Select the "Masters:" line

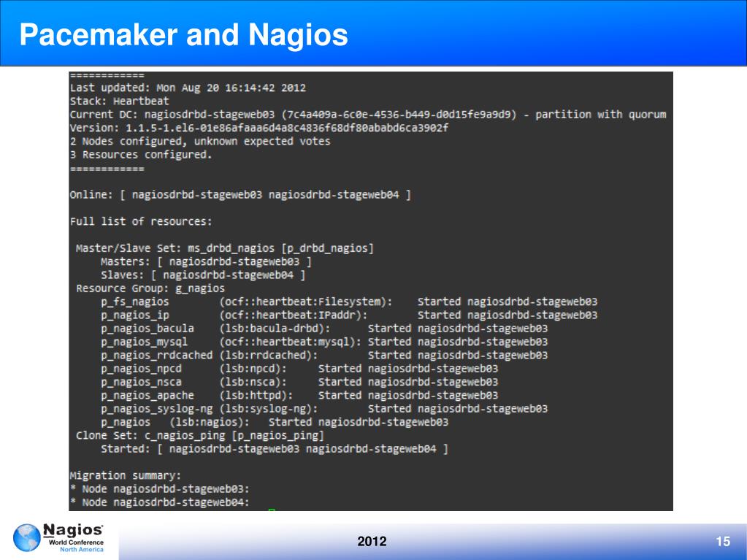[x=206, y=261]
